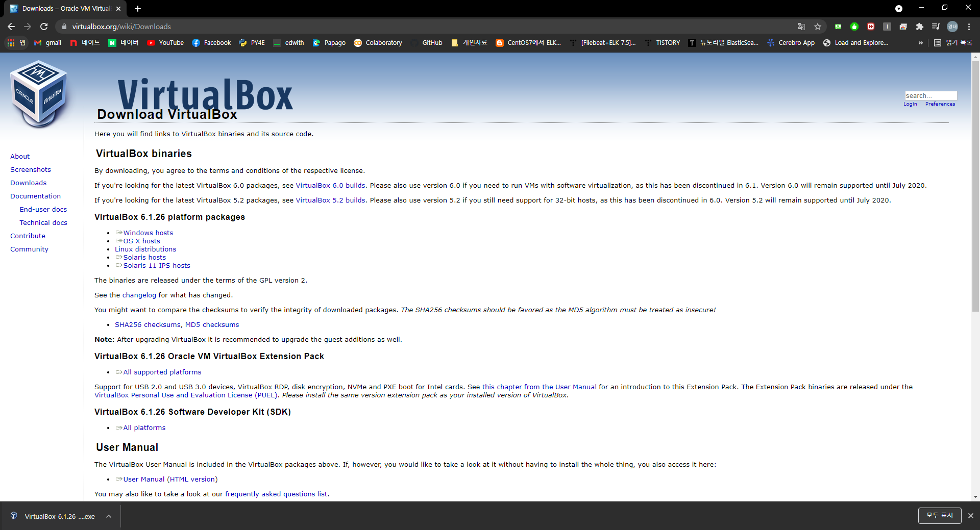This screenshot has height=530, width=980.
Task: Click the OS X hosts download link
Action: (x=141, y=241)
